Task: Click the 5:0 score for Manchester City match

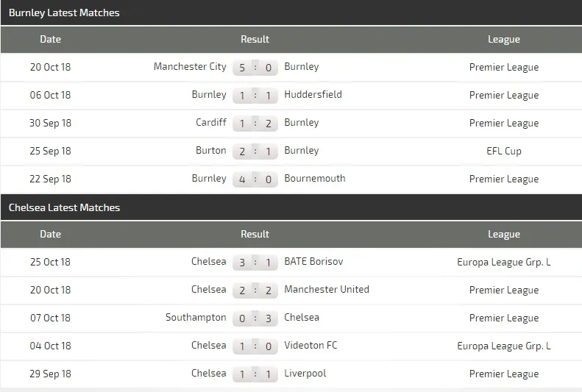Action: click(255, 67)
